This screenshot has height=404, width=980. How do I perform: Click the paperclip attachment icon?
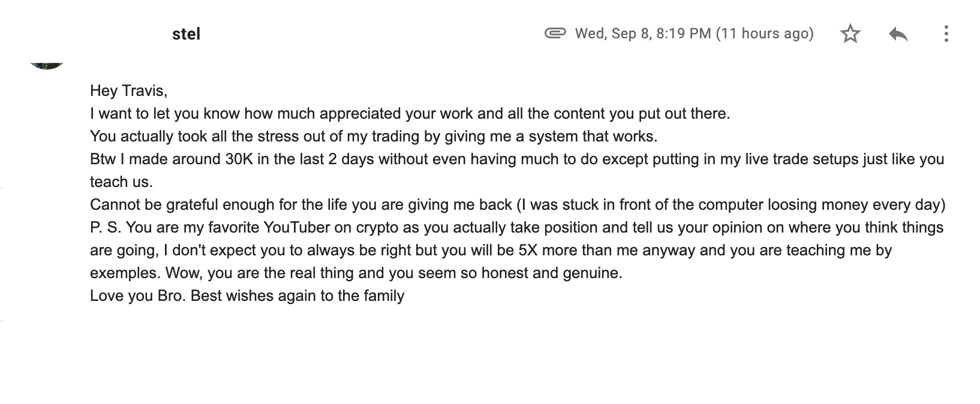click(555, 33)
